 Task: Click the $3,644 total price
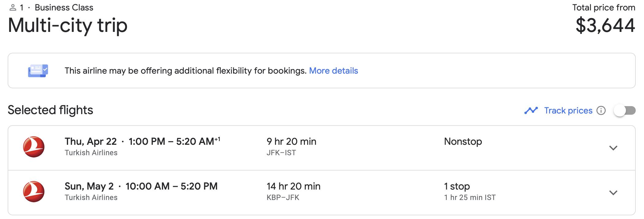(605, 25)
